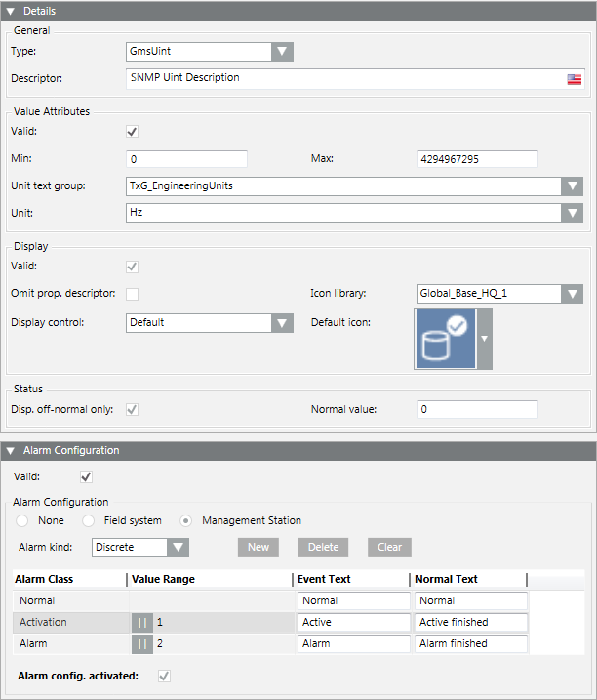The height and width of the screenshot is (700, 597).
Task: Click the default database icon preview
Action: pos(445,339)
